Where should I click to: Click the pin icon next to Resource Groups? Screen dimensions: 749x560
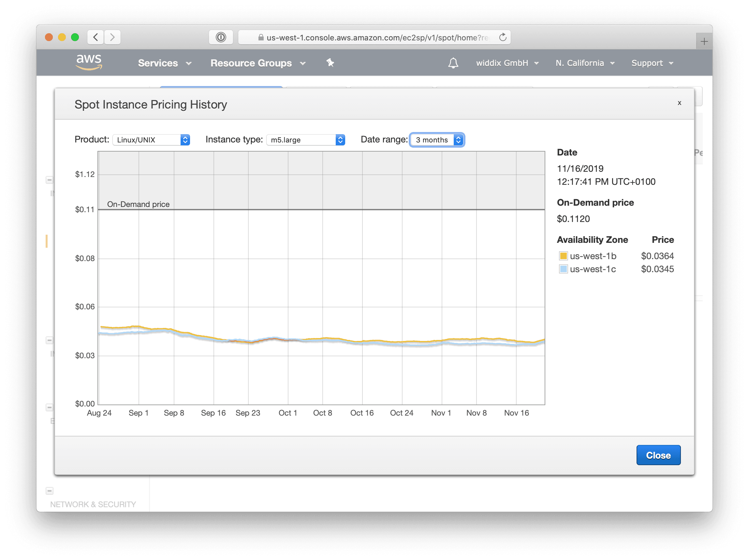[x=330, y=63]
